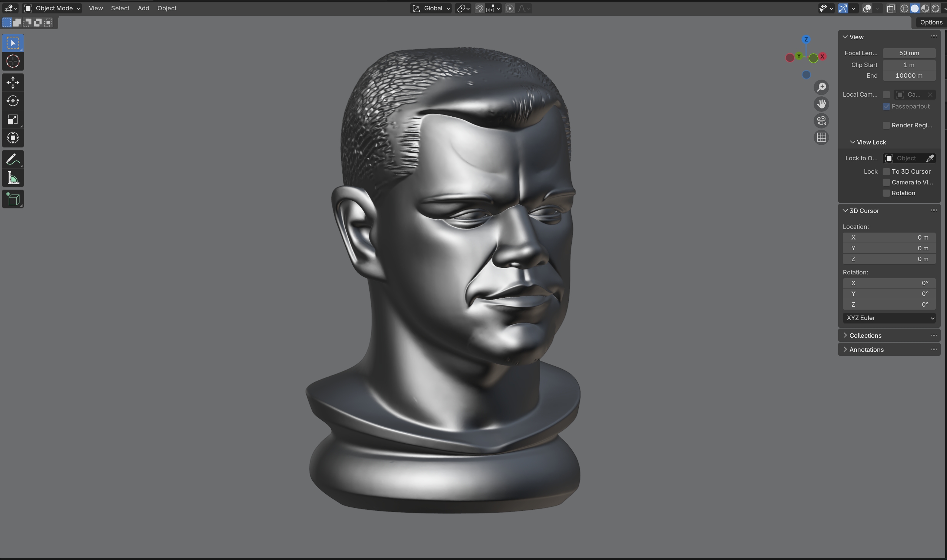Switch to orthographic grid view icon
Image resolution: width=947 pixels, height=560 pixels.
[x=821, y=137]
